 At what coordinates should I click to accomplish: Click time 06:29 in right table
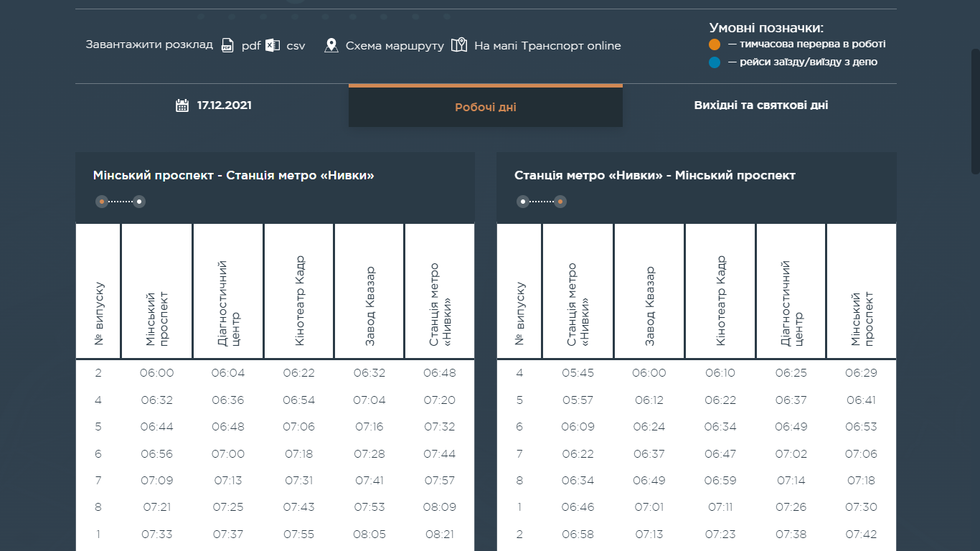(861, 373)
